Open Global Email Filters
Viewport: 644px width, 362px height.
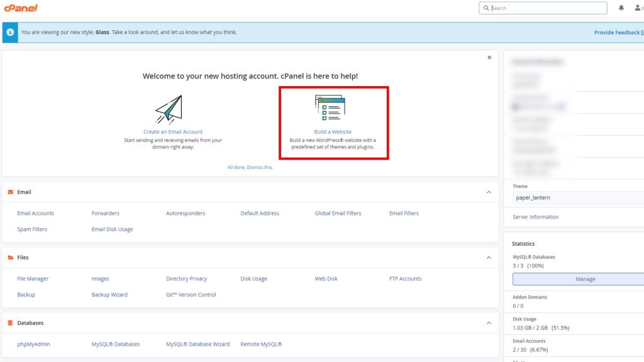[x=338, y=214]
